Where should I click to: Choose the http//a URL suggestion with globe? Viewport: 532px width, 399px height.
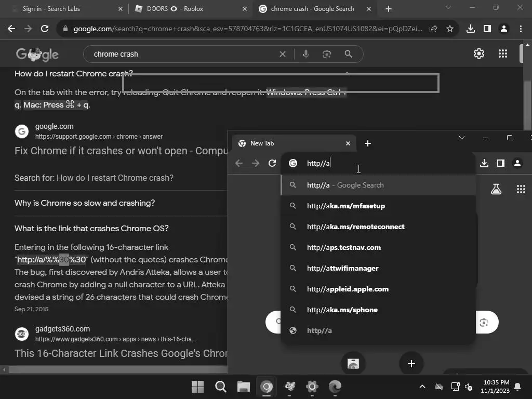(378, 330)
